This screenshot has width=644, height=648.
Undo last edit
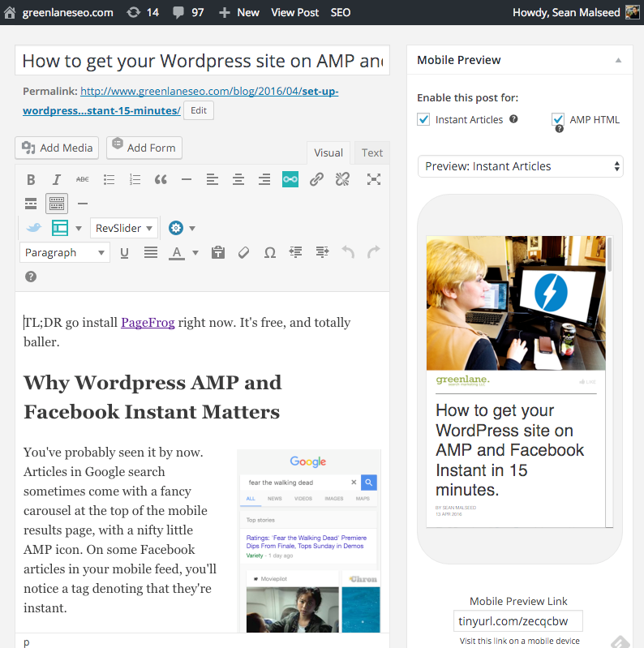[x=348, y=252]
